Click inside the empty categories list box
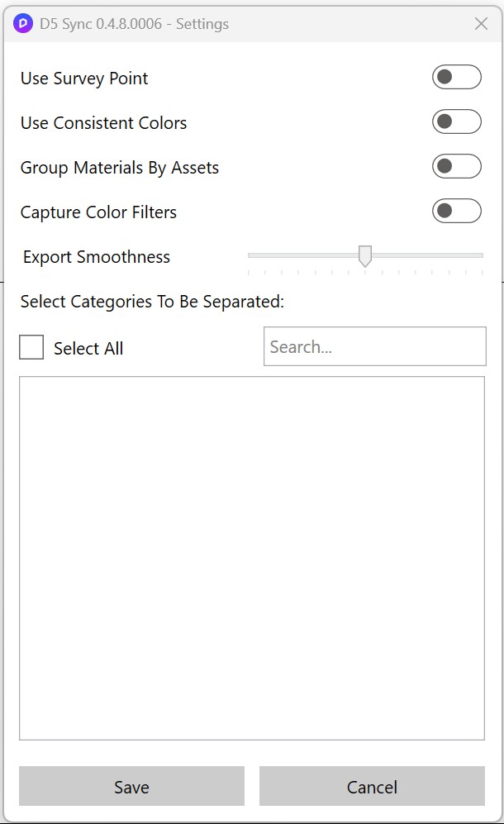This screenshot has width=504, height=824. coord(251,558)
